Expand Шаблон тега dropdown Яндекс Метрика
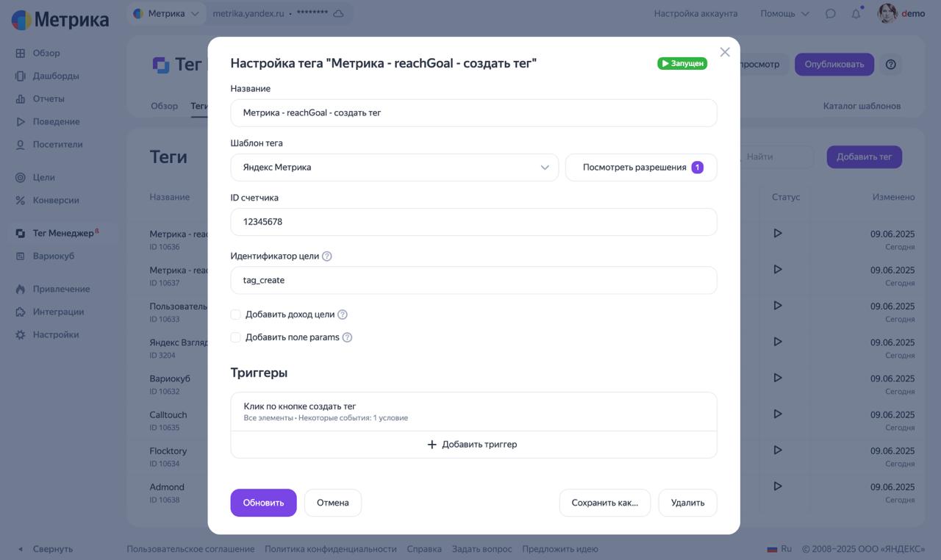This screenshot has width=941, height=560. [394, 168]
